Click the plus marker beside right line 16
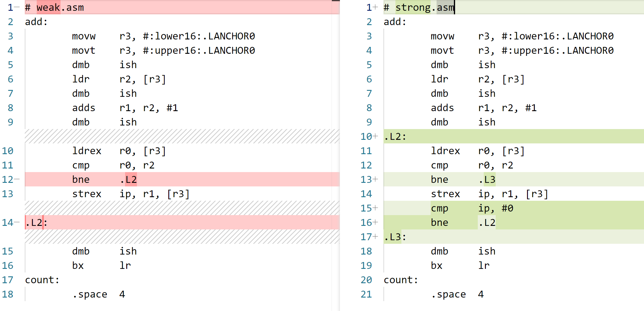644x311 pixels. click(376, 222)
